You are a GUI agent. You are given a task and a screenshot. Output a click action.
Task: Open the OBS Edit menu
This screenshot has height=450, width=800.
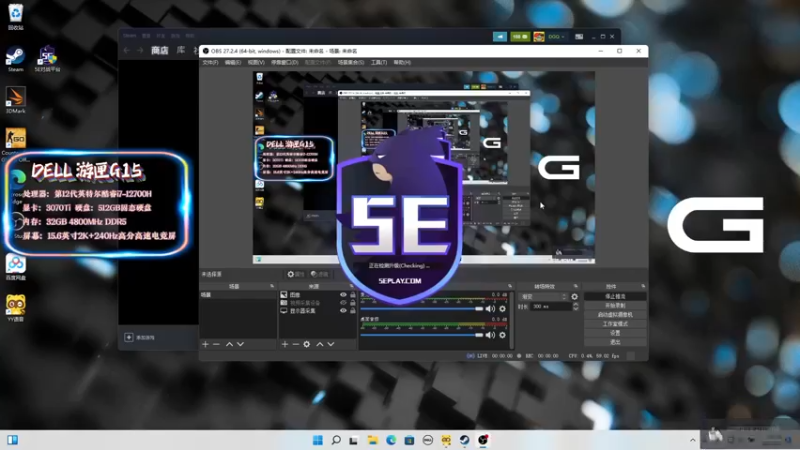[233, 62]
